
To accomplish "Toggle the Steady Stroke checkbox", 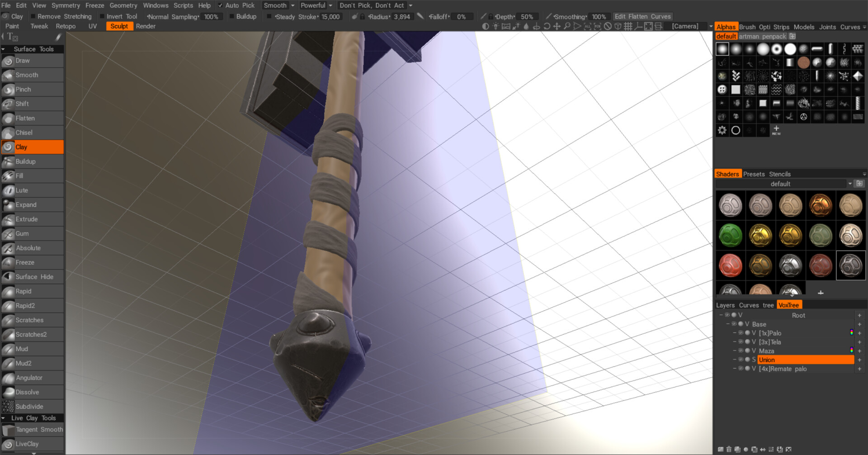I will point(269,16).
